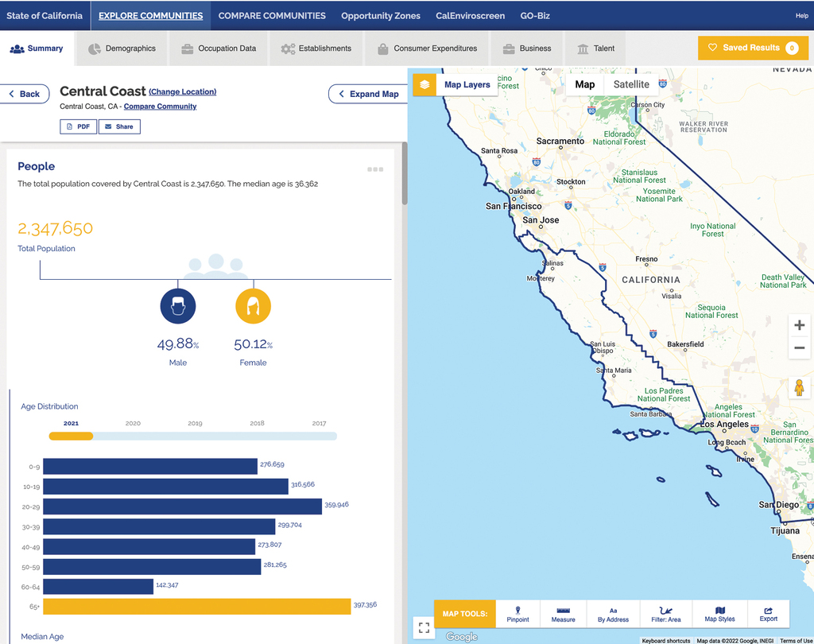
Task: Open Terms of Use map link
Action: [x=796, y=640]
